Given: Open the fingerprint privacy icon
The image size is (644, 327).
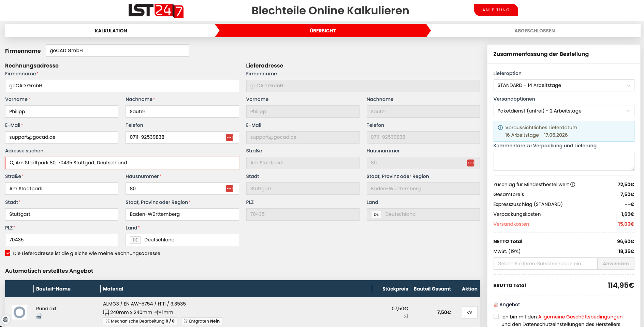Looking at the screenshot, I should tap(5, 319).
